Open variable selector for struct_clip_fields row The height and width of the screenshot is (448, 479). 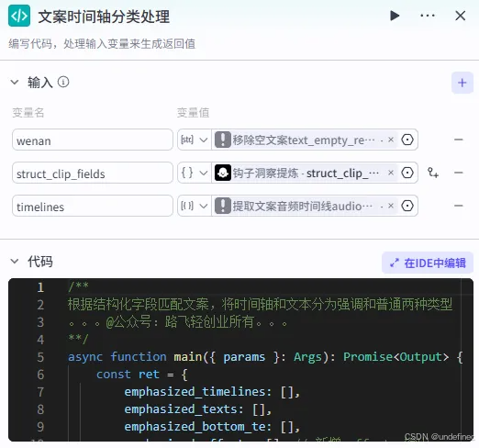click(407, 173)
